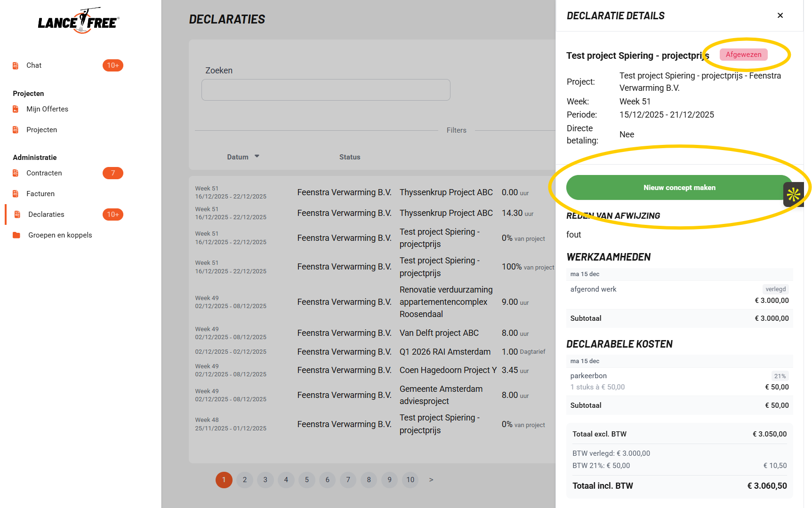
Task: Click the Groepen en koppels folder icon
Action: (x=16, y=235)
